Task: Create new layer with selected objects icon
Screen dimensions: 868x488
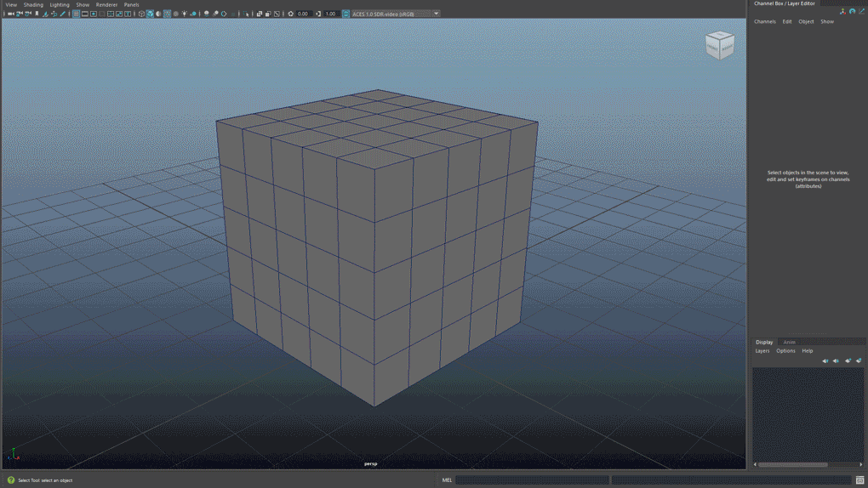Action: click(859, 360)
